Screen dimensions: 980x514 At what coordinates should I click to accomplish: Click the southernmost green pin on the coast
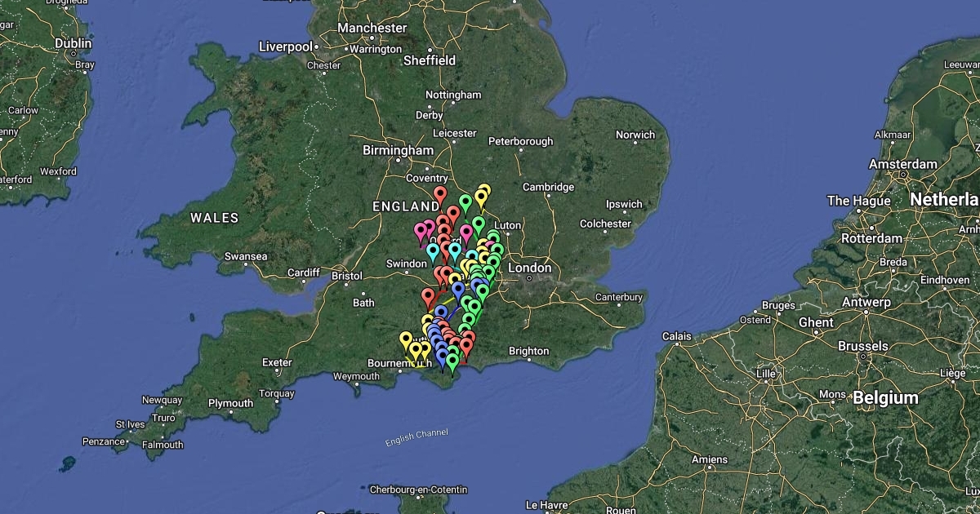pyautogui.click(x=452, y=362)
